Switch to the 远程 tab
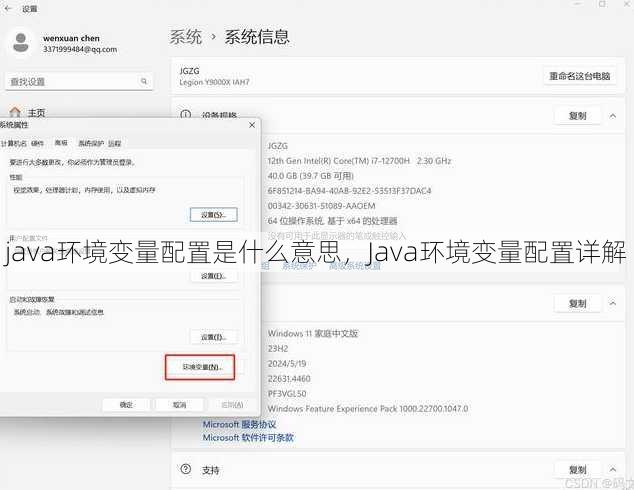The height and width of the screenshot is (490, 634). pos(114,143)
